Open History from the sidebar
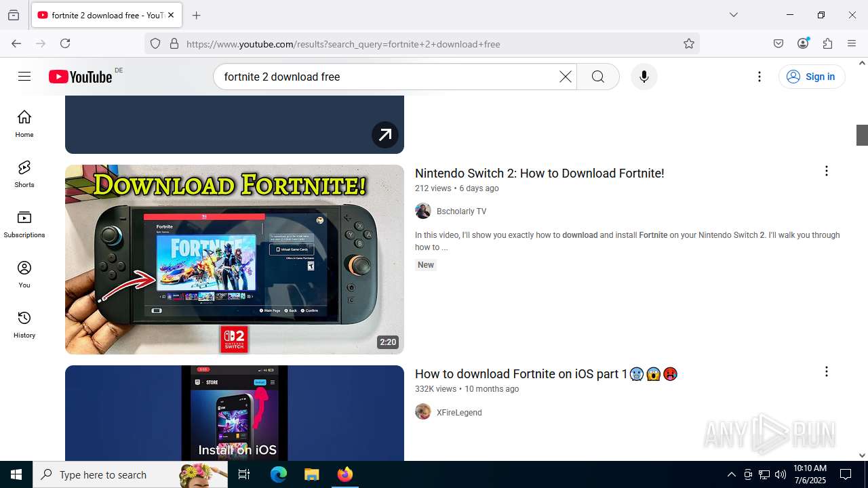Screen dimensions: 868x488 (24, 325)
